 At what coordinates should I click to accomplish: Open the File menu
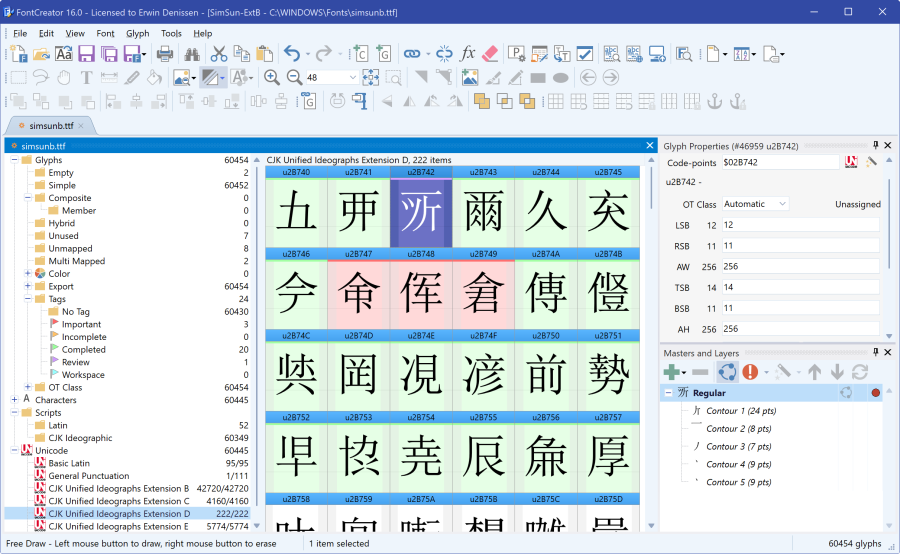coord(20,33)
